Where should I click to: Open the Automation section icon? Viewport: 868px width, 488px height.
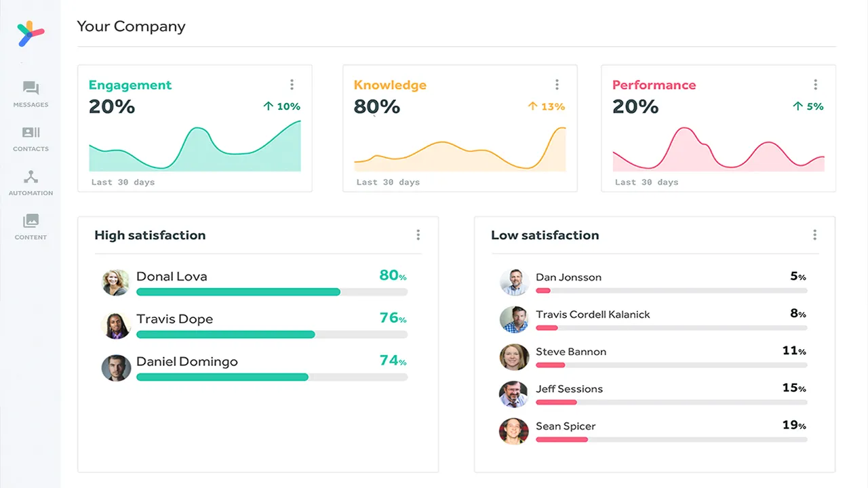pos(31,177)
